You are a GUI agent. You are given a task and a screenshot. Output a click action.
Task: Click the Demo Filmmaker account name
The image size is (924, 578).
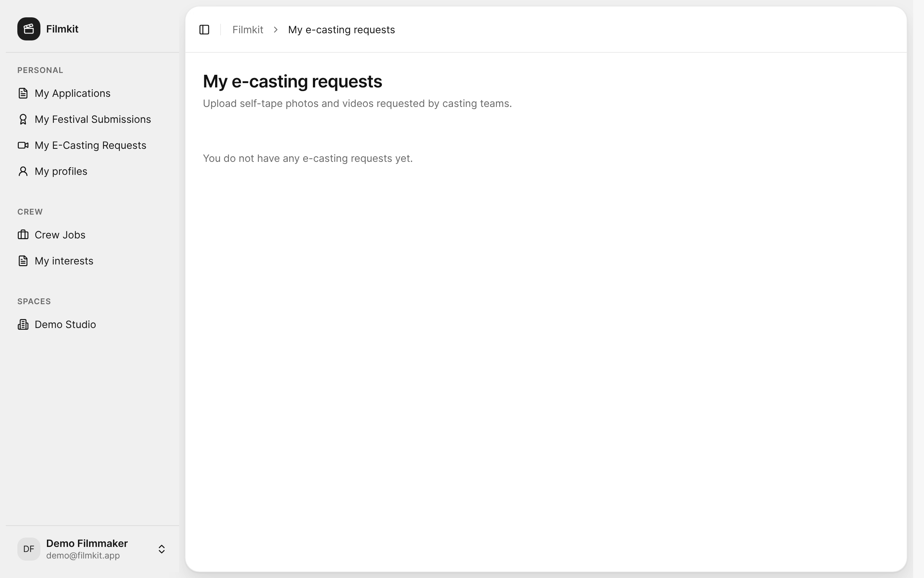point(87,543)
